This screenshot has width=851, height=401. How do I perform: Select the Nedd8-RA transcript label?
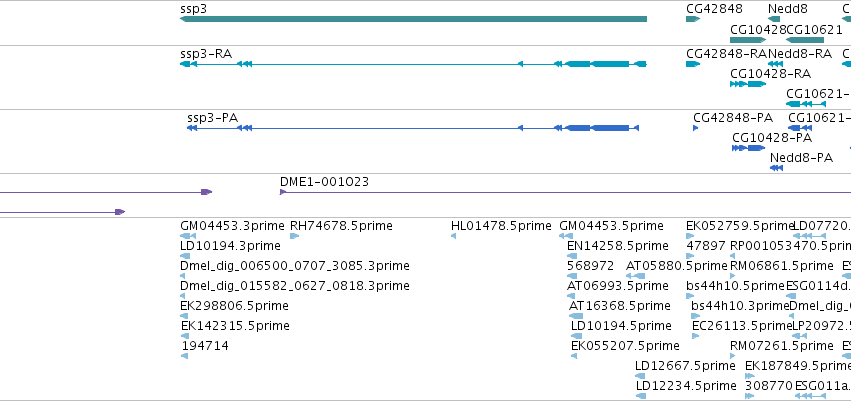point(800,54)
